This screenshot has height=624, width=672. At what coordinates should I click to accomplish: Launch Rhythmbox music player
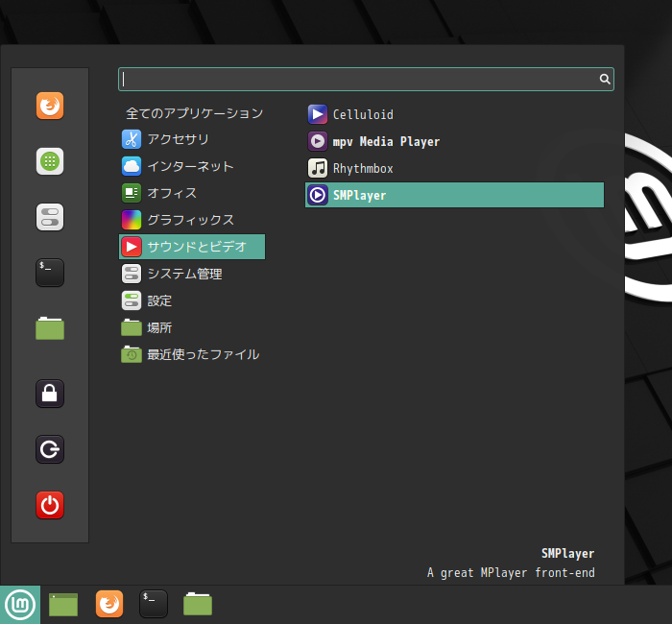click(454, 168)
